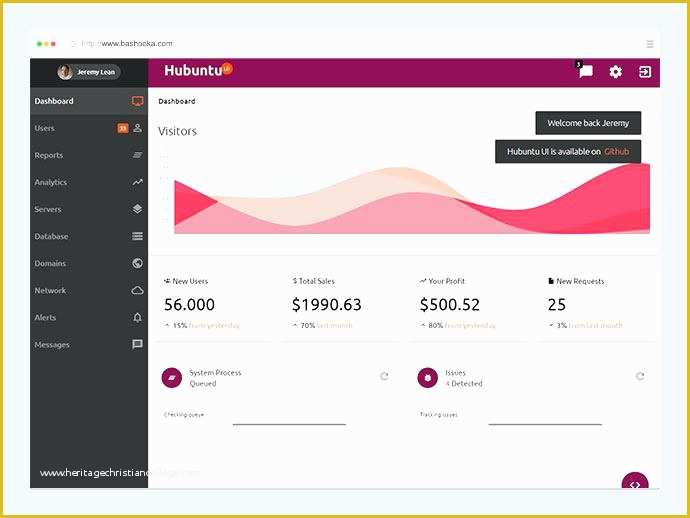This screenshot has width=690, height=518.
Task: Open Users in the sidebar menu
Action: pyautogui.click(x=89, y=128)
